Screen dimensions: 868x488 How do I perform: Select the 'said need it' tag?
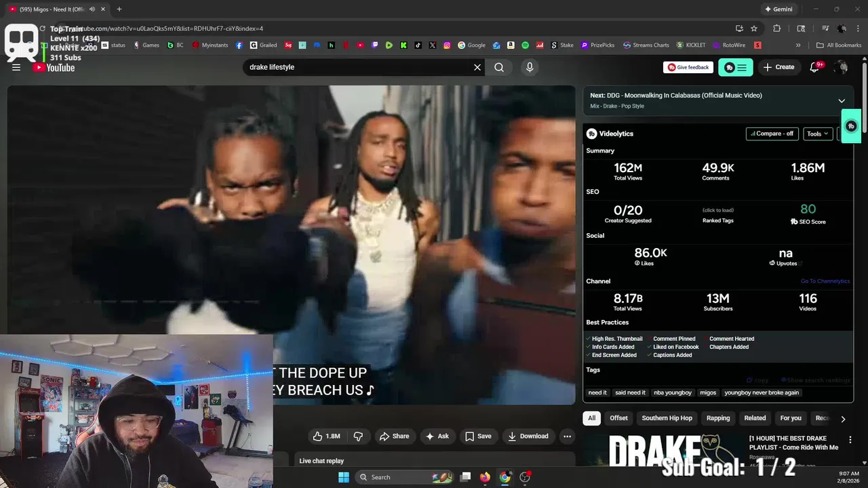[630, 392]
